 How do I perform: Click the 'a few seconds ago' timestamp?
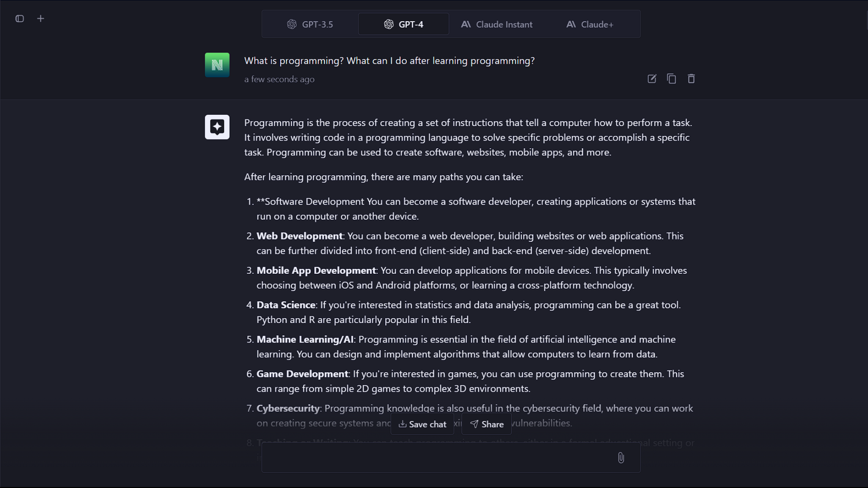tap(279, 79)
